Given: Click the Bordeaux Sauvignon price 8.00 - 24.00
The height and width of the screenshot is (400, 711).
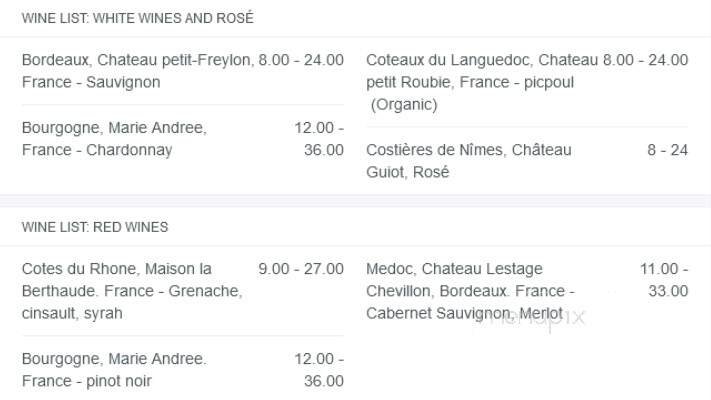Looking at the screenshot, I should [x=301, y=60].
